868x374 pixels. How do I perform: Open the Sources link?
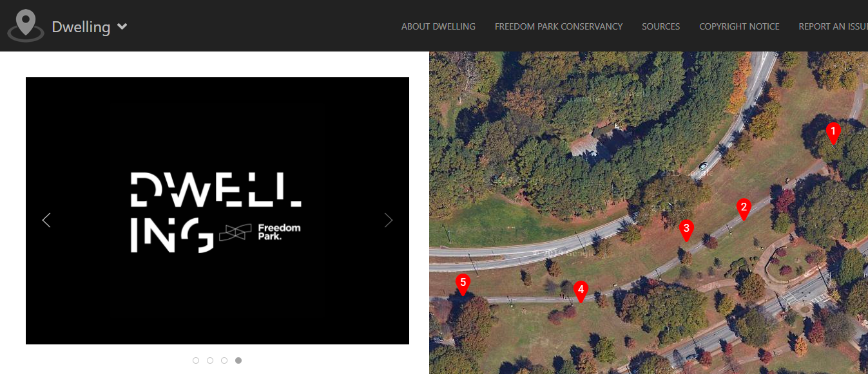(x=661, y=26)
